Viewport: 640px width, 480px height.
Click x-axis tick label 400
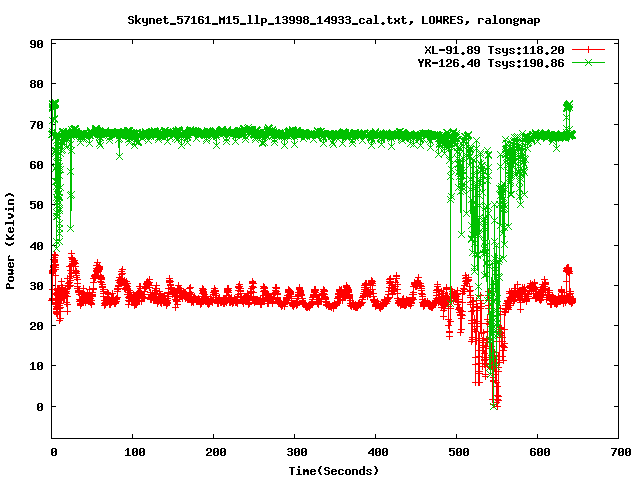(378, 452)
